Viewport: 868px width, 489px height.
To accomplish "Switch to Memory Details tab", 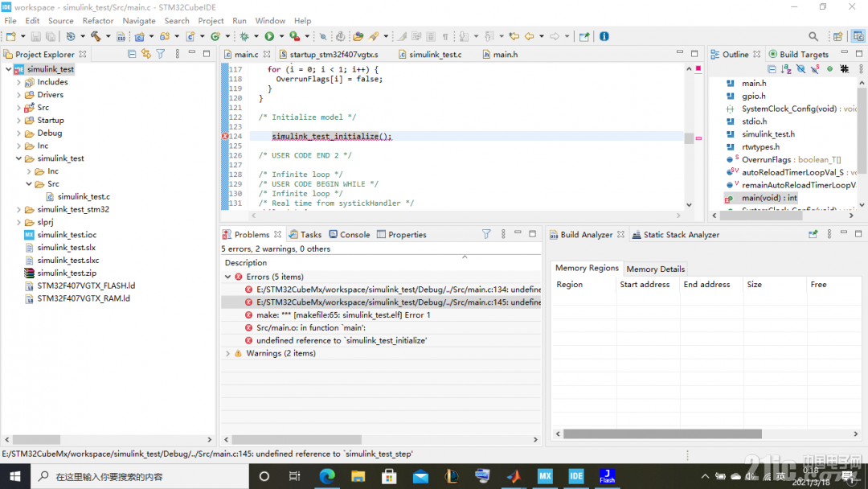I will [656, 269].
